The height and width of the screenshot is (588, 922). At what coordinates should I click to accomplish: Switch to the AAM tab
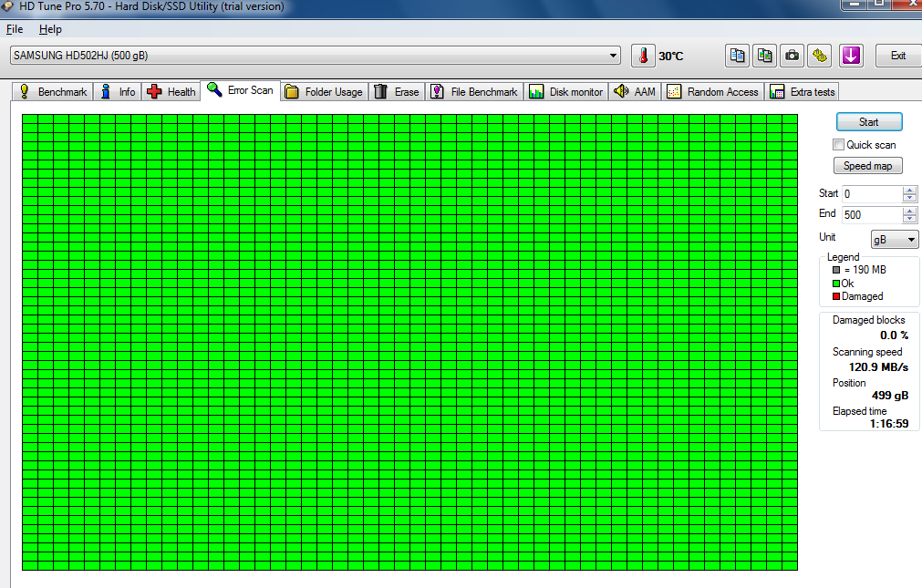(x=635, y=92)
